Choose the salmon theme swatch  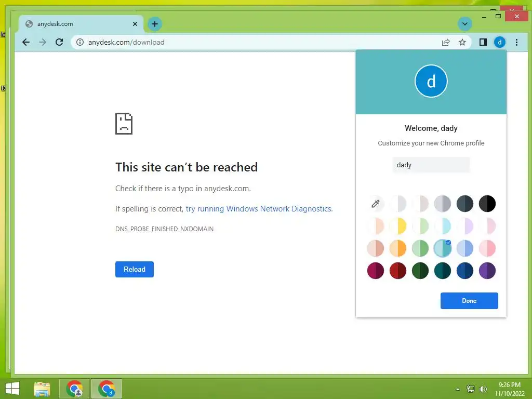point(375,248)
